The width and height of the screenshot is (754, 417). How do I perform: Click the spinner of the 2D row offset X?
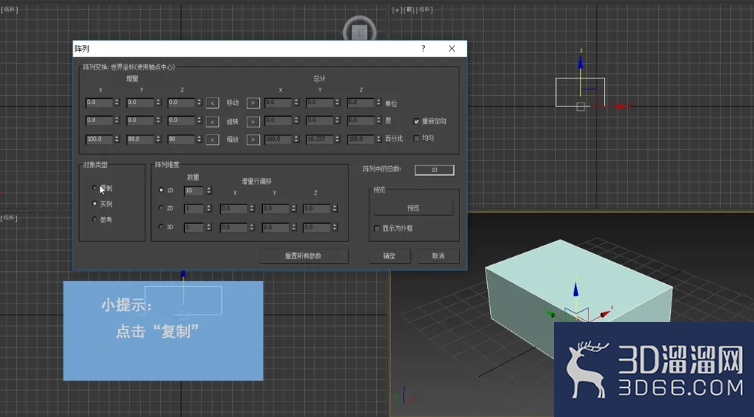[x=251, y=209]
